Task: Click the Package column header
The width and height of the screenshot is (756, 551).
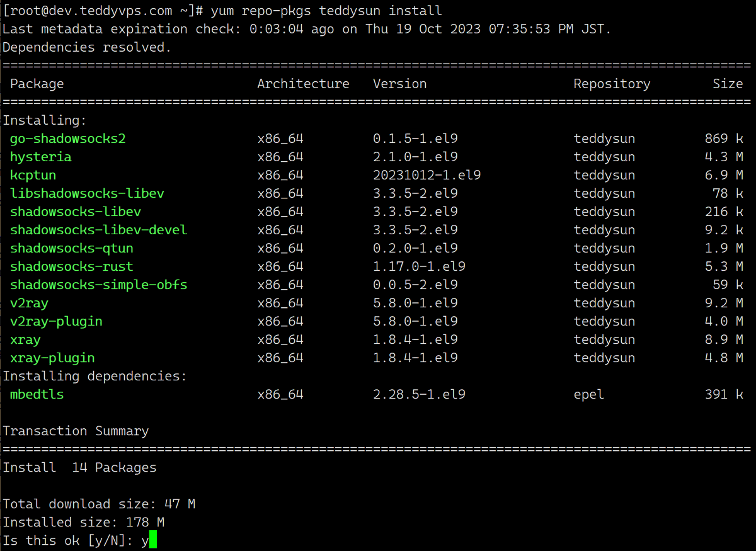Action: (x=37, y=84)
